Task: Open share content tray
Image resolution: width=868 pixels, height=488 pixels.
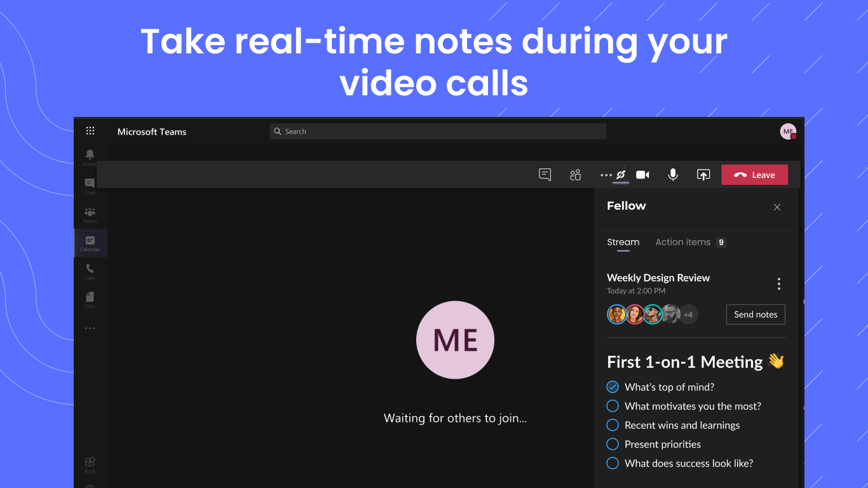Action: tap(703, 175)
